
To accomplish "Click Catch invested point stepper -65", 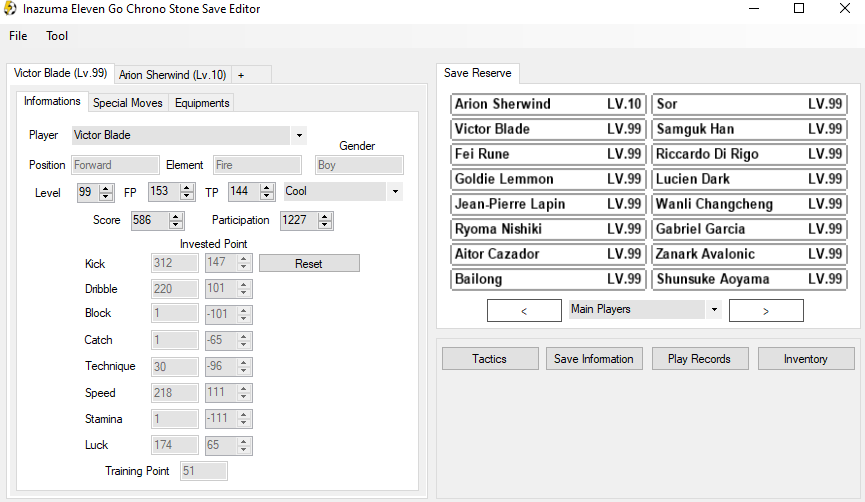I will pos(228,340).
